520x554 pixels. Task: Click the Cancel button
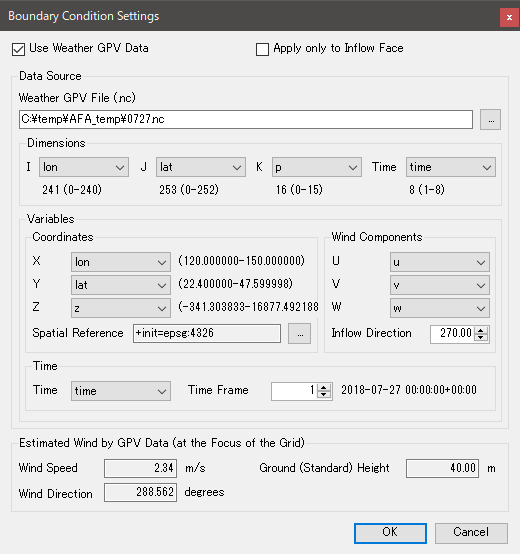point(471,533)
